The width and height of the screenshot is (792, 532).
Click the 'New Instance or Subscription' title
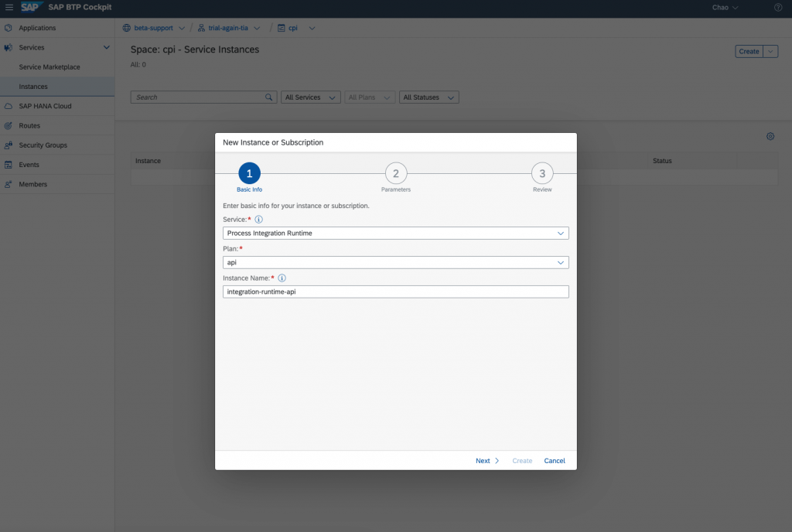[x=273, y=142]
